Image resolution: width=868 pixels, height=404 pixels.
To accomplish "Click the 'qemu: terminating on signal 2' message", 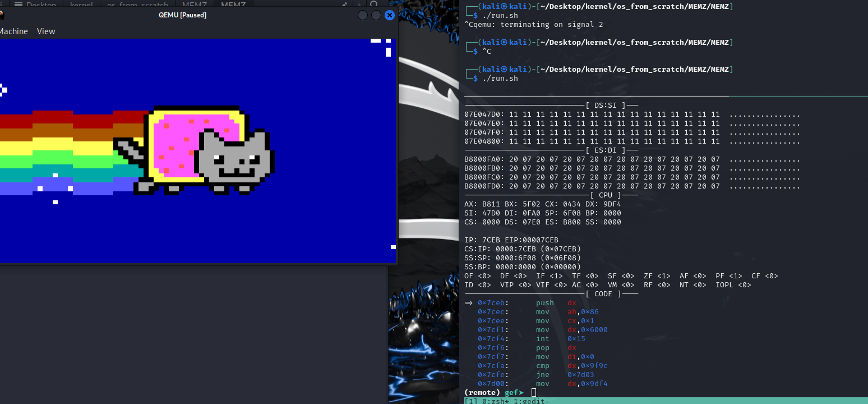I will [x=538, y=25].
